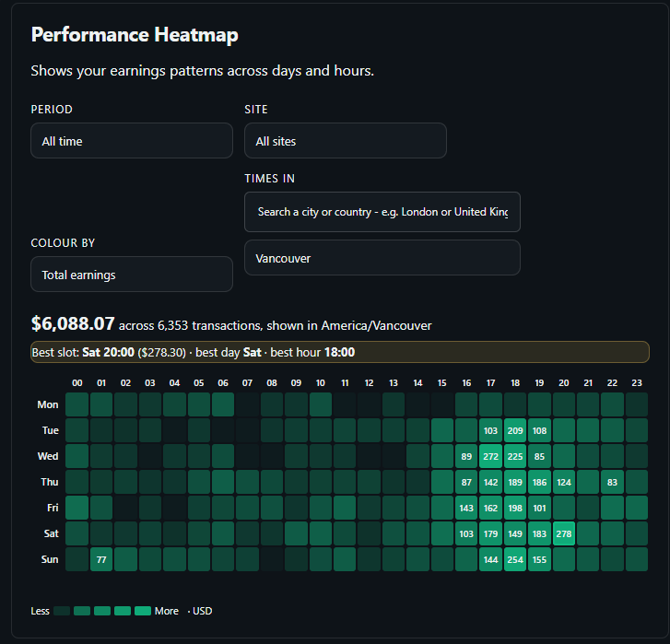Select the Sat 18:00 cell labeled 149
This screenshot has width=670, height=644.
pyautogui.click(x=515, y=533)
